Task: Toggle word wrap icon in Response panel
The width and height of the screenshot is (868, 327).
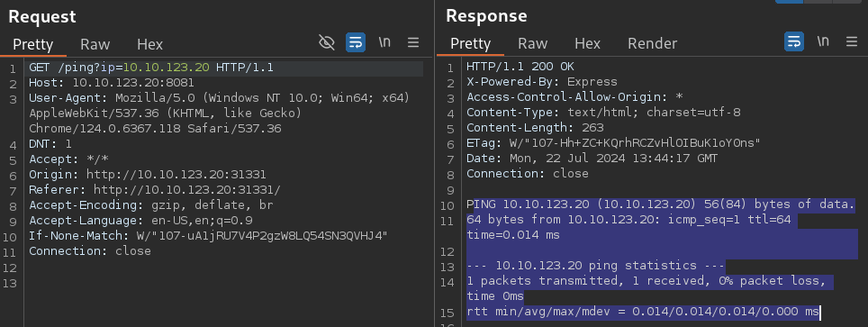Action: coord(794,41)
